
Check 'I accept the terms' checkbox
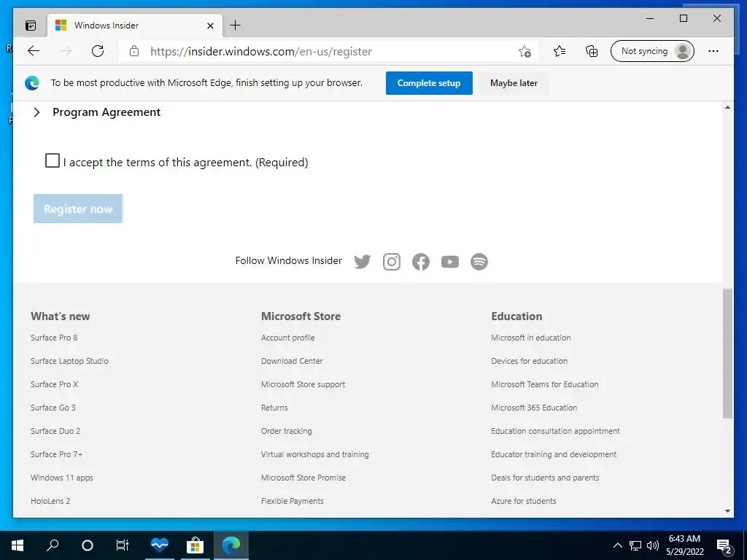click(x=53, y=160)
